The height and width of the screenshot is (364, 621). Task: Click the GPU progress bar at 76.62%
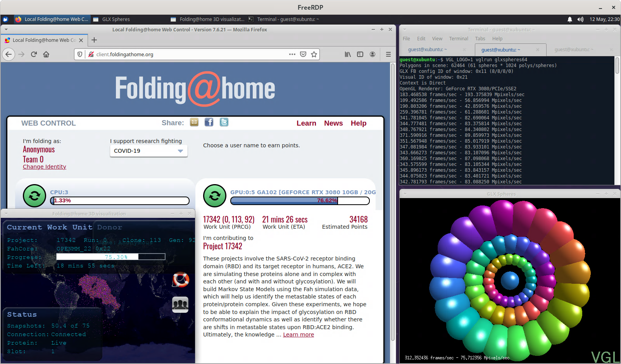point(300,201)
